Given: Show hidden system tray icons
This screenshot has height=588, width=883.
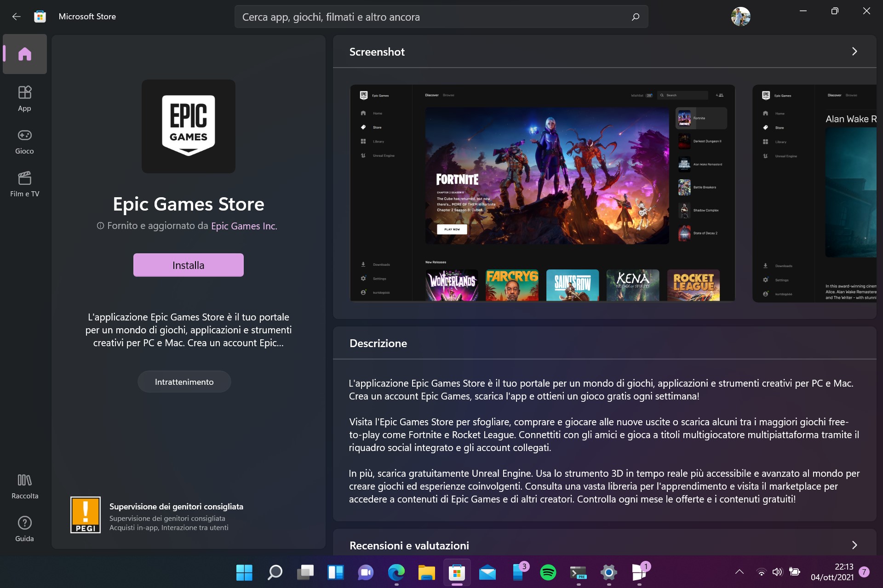Looking at the screenshot, I should pyautogui.click(x=739, y=572).
